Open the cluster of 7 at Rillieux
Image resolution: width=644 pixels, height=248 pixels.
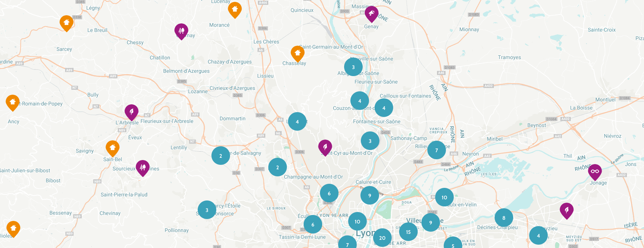coord(437,150)
